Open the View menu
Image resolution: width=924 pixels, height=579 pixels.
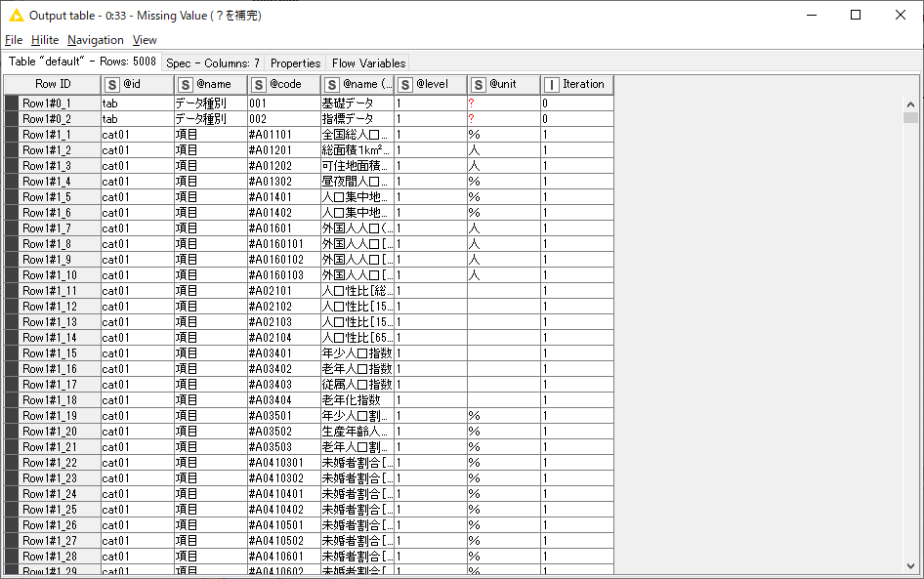pyautogui.click(x=145, y=40)
